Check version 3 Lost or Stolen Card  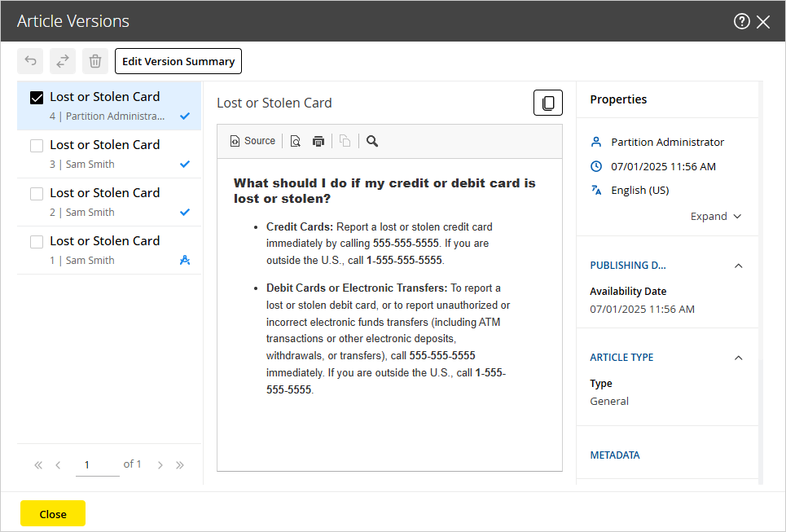pos(37,146)
